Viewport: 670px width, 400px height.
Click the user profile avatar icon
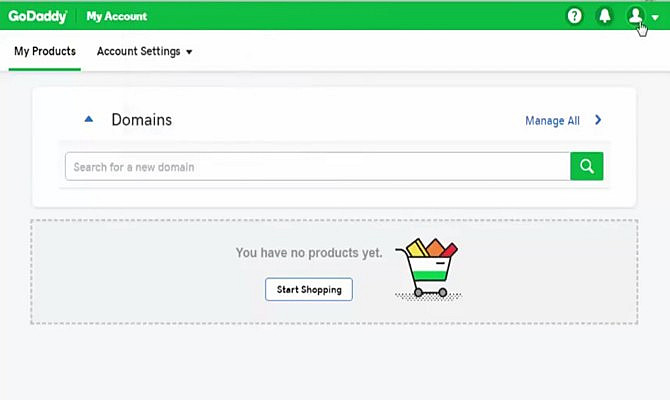coord(634,16)
